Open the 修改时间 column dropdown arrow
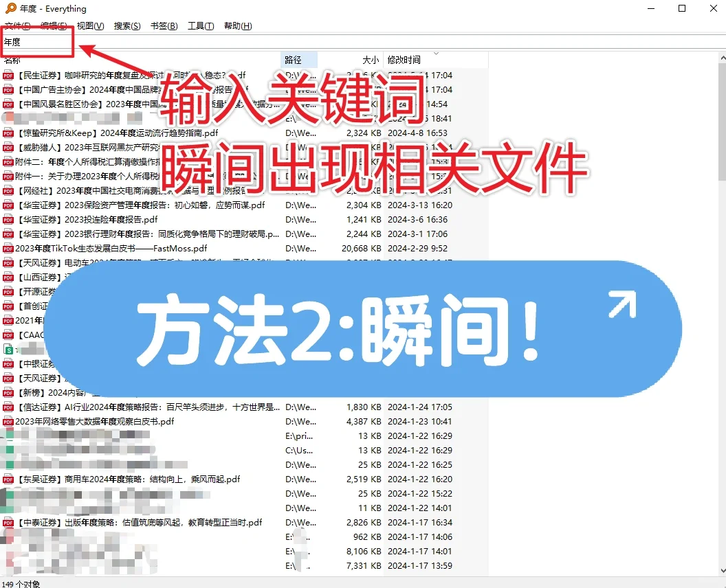Image resolution: width=726 pixels, height=588 pixels. pos(436,55)
